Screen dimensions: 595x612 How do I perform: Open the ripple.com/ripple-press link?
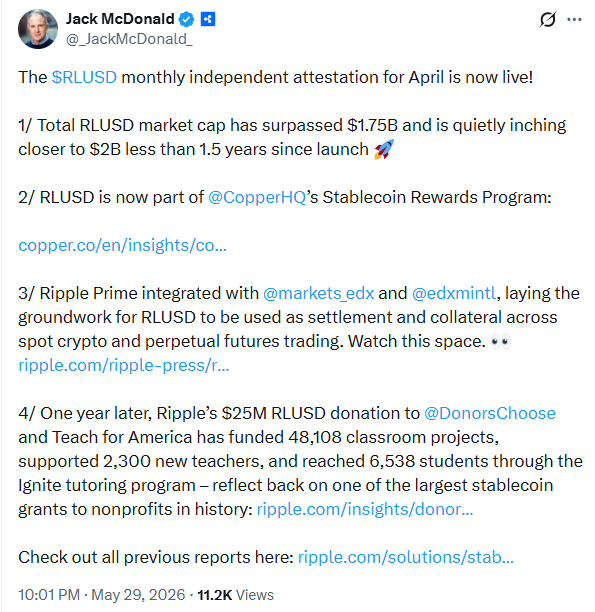click(124, 366)
